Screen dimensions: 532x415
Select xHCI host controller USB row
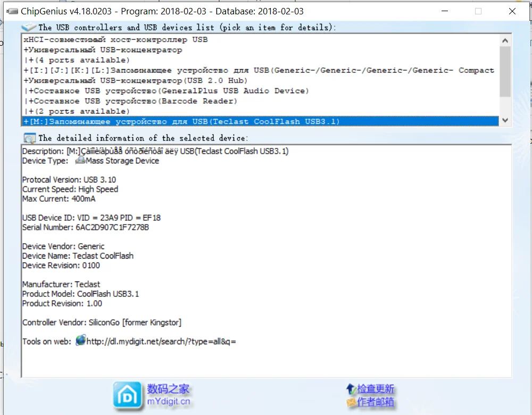(x=261, y=40)
